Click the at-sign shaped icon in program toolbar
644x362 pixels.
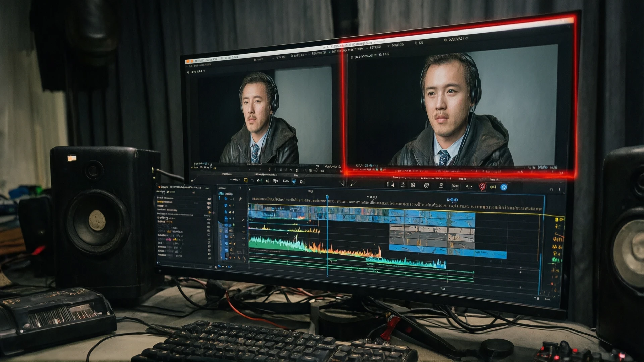[426, 185]
